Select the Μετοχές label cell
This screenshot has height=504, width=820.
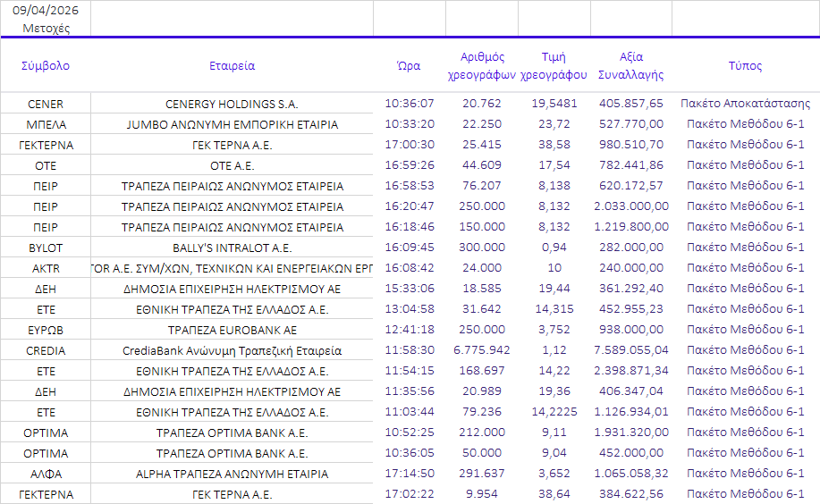click(x=46, y=28)
